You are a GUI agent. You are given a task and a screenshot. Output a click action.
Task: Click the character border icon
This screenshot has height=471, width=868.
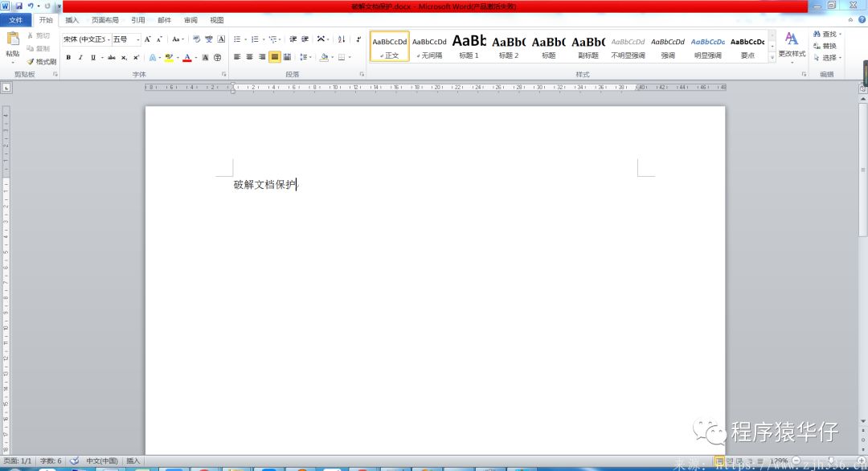point(221,39)
